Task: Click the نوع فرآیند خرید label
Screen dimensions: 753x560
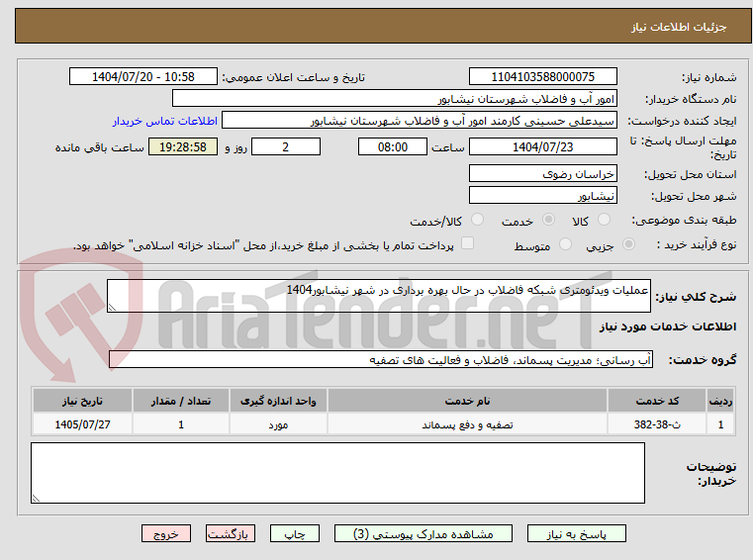Action: 697,245
